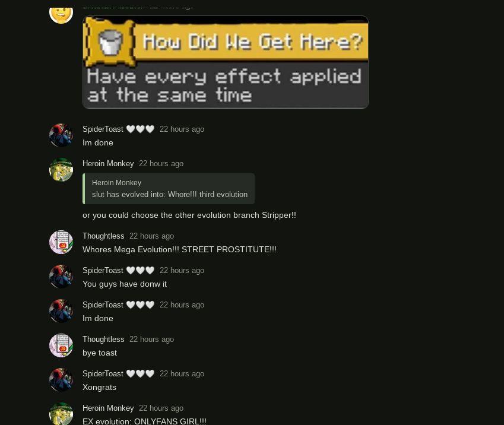The width and height of the screenshot is (504, 425).
Task: Open SpiderToast avatar beside the second "Im done"
Action: click(x=61, y=311)
